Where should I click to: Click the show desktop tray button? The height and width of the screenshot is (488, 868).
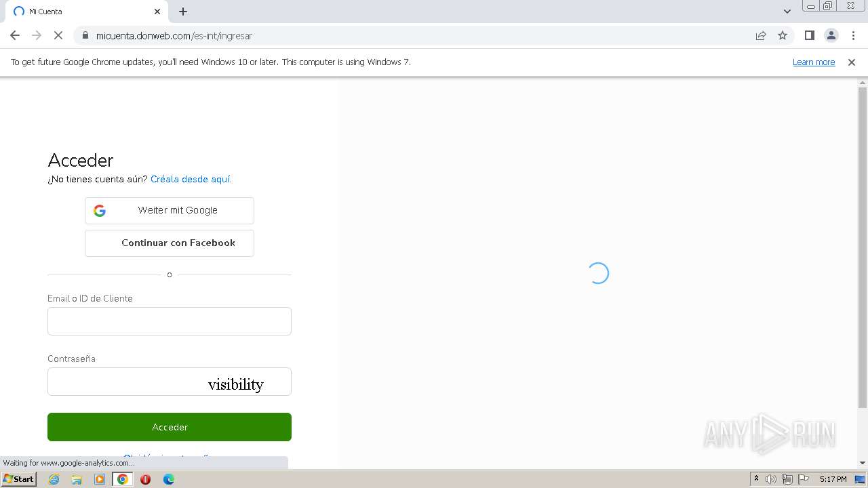coord(861,479)
